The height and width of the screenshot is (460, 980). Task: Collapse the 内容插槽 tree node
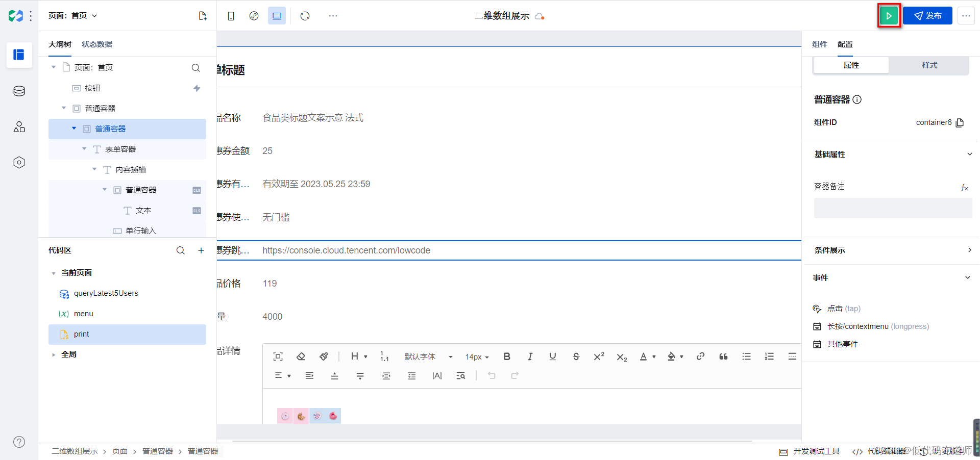pos(94,169)
